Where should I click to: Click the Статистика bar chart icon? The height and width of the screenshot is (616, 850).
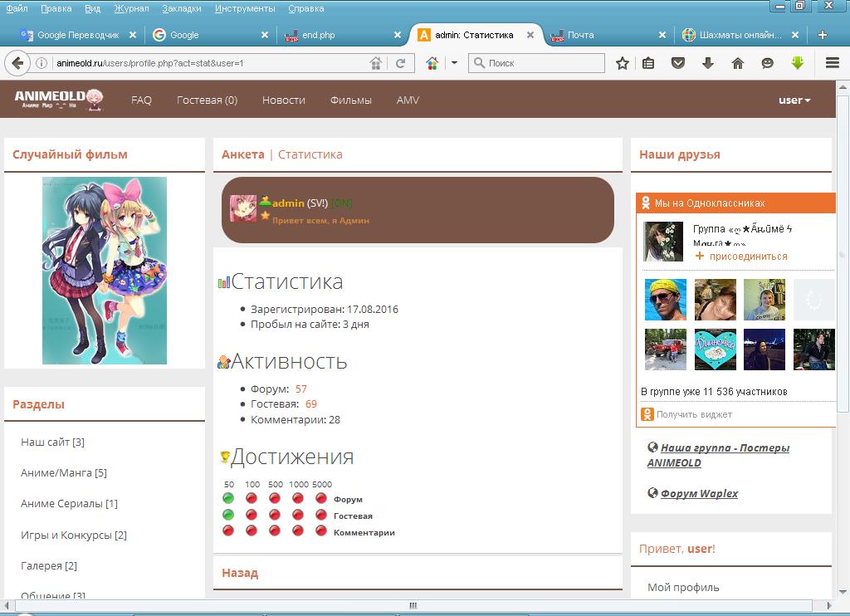pos(224,282)
